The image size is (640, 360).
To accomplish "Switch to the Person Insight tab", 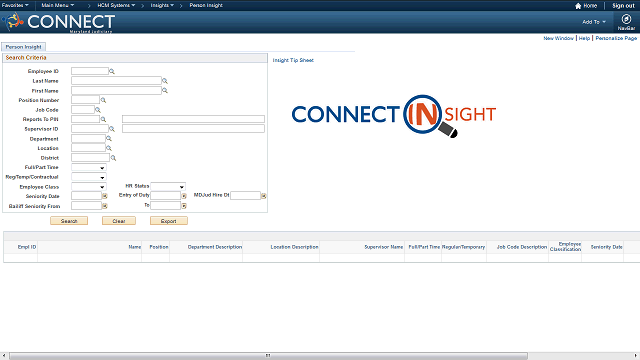I will coord(23,47).
